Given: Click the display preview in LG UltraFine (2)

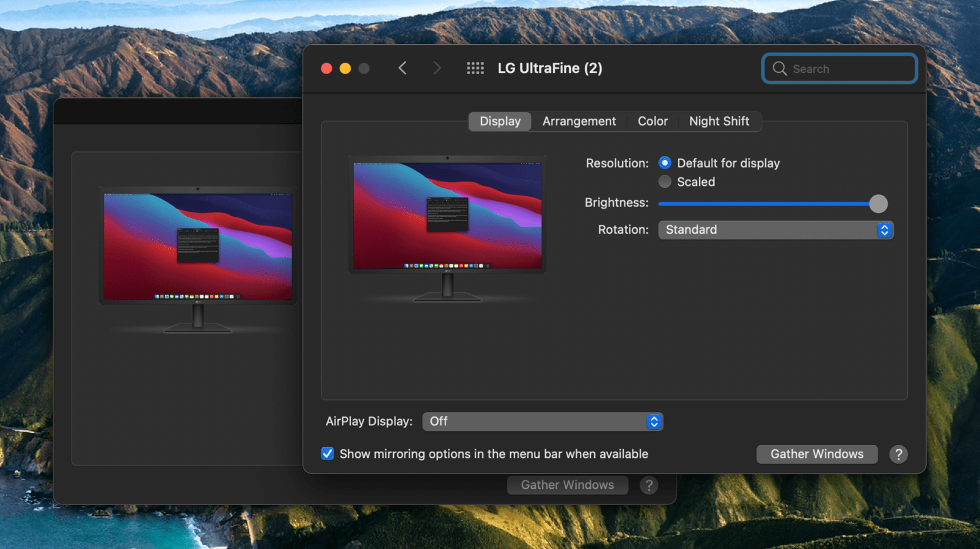Looking at the screenshot, I should [x=447, y=229].
